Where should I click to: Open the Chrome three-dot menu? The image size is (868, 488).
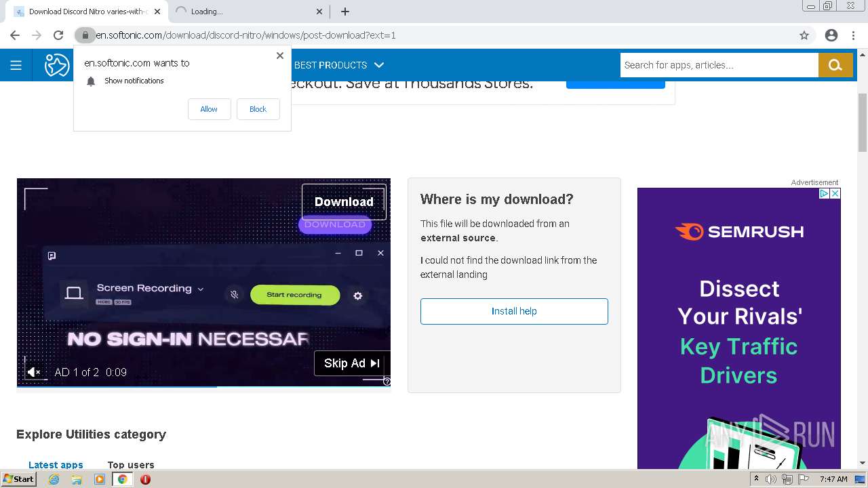coord(853,35)
